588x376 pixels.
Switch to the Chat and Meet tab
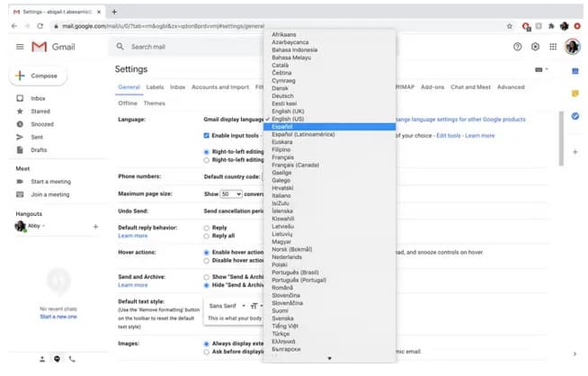[x=470, y=87]
